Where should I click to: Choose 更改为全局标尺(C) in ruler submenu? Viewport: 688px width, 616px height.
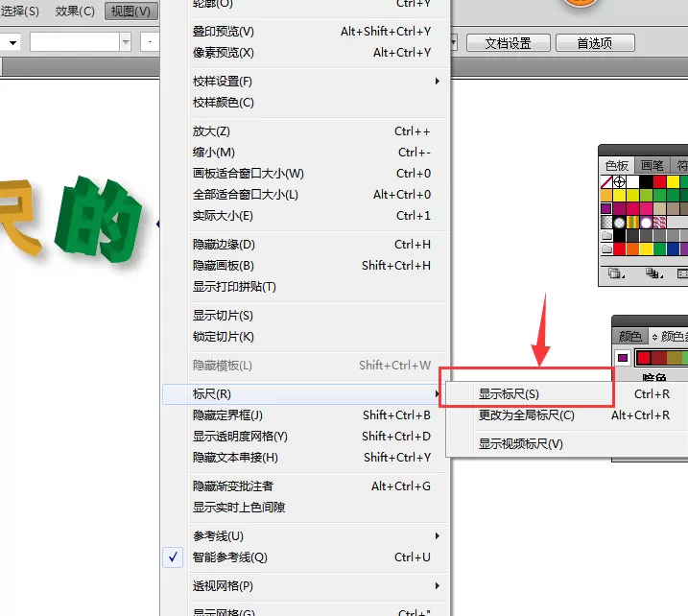[x=566, y=415]
